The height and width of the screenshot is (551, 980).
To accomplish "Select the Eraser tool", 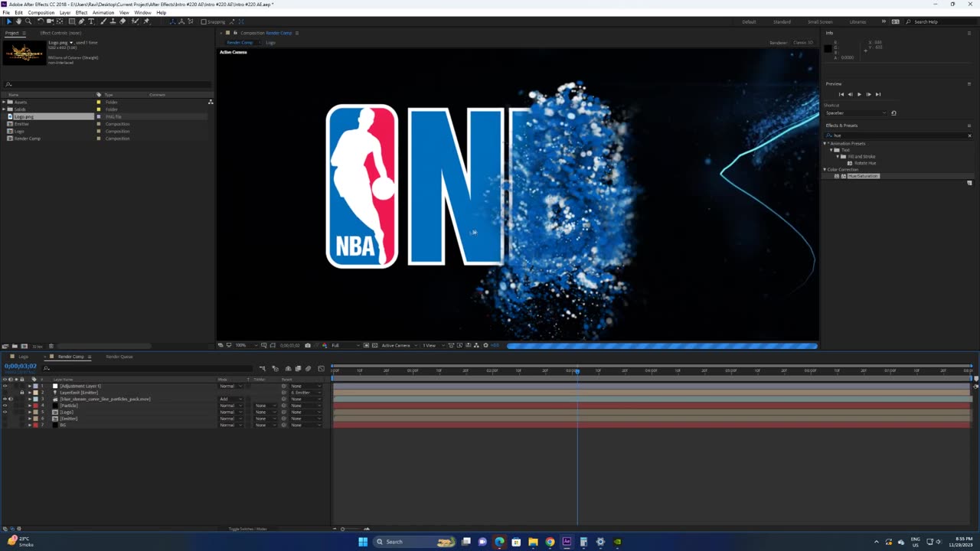I will click(x=122, y=21).
